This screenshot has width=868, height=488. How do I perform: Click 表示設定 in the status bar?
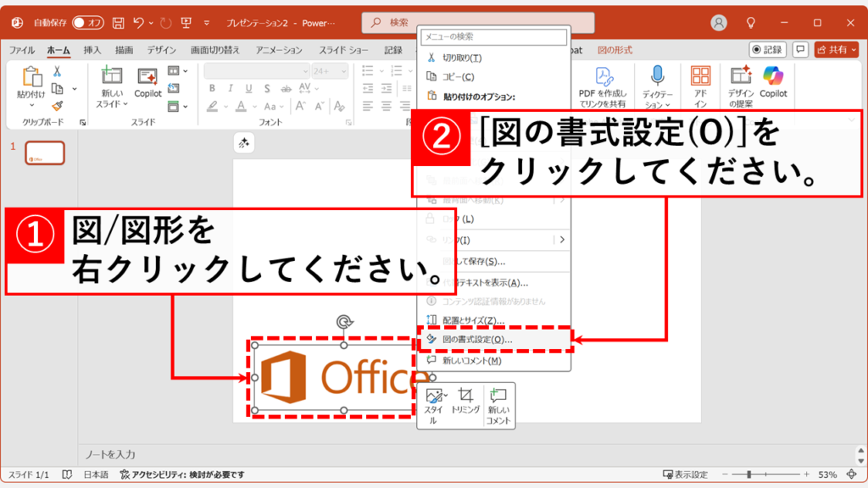click(x=685, y=474)
